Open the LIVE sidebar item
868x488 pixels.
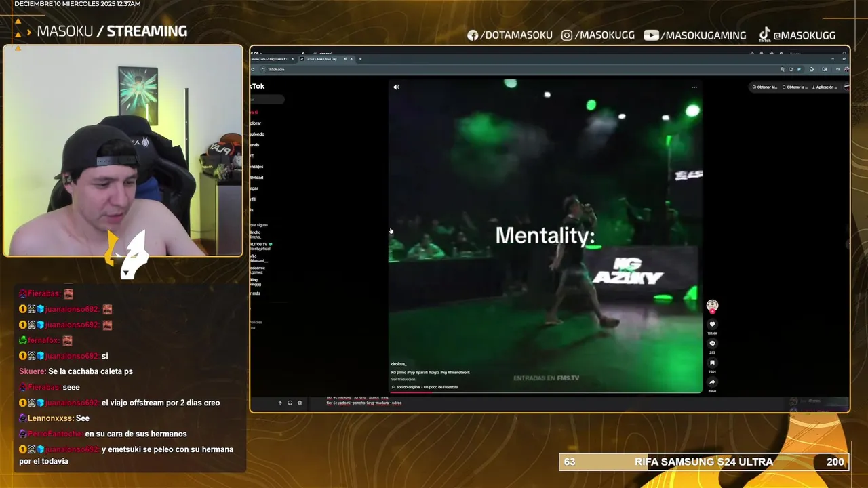(252, 156)
